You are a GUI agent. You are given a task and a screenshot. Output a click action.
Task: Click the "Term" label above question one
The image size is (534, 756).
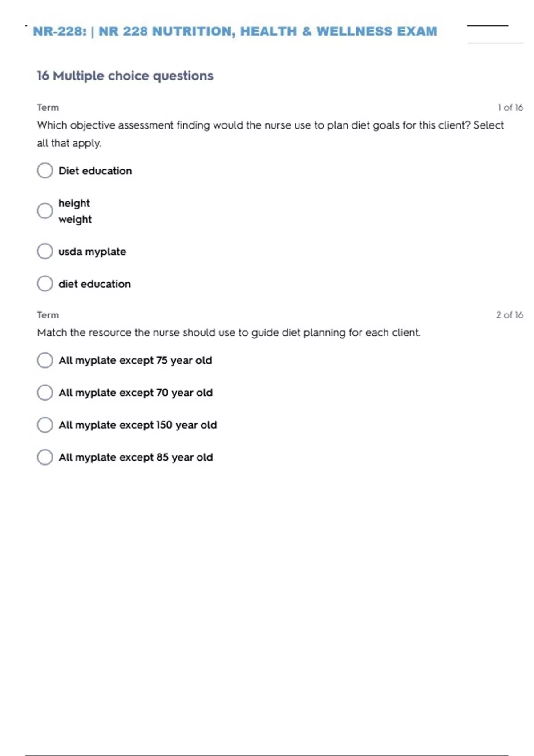48,108
